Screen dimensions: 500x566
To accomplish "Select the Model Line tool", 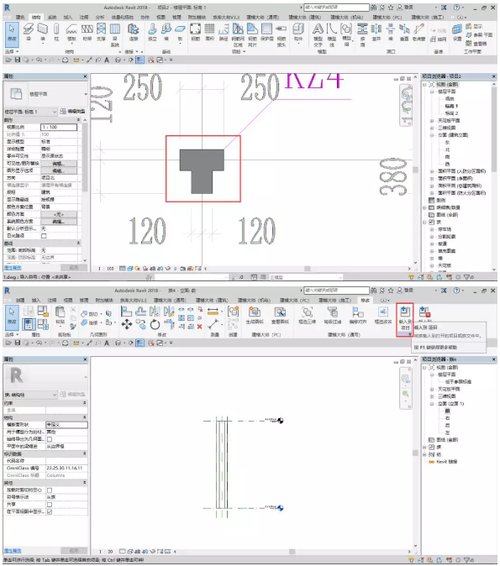I will pos(331,34).
